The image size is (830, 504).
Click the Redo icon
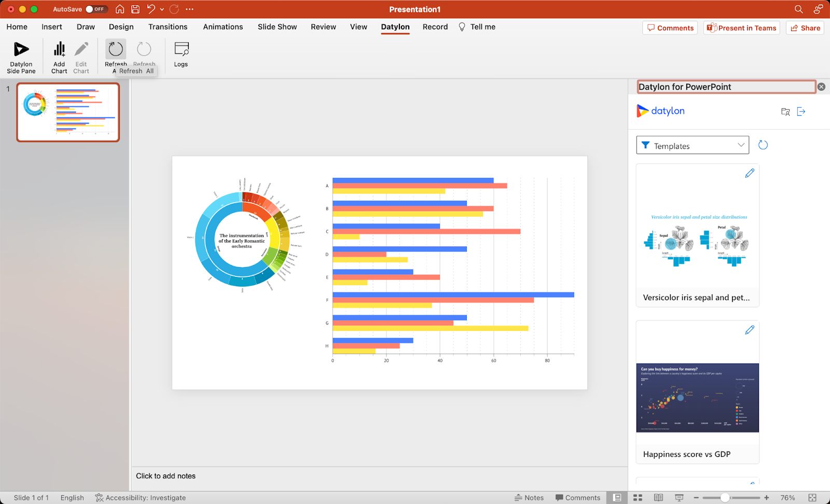174,9
